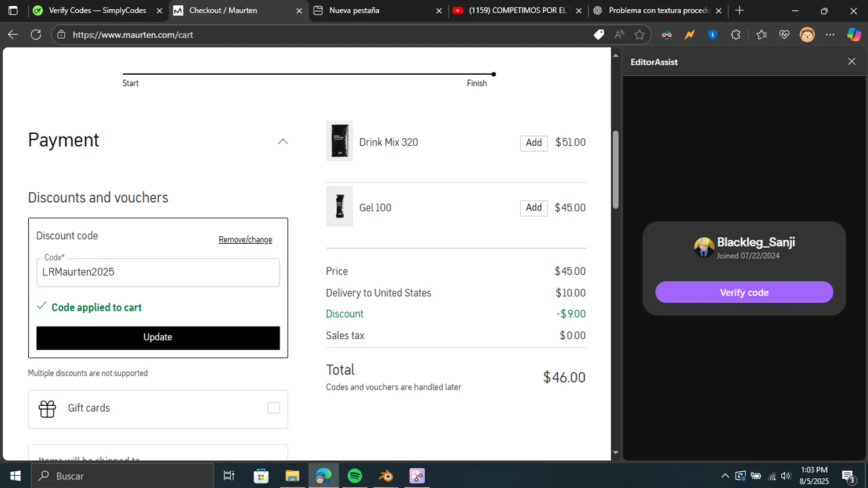Click the Windows Buscar search box
This screenshot has width=868, height=488.
[122, 476]
